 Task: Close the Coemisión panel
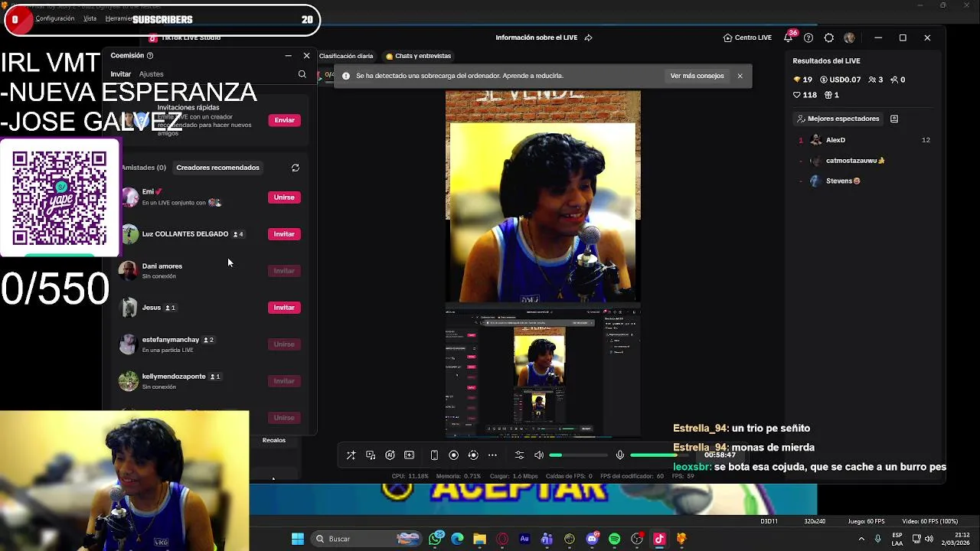[x=306, y=55]
